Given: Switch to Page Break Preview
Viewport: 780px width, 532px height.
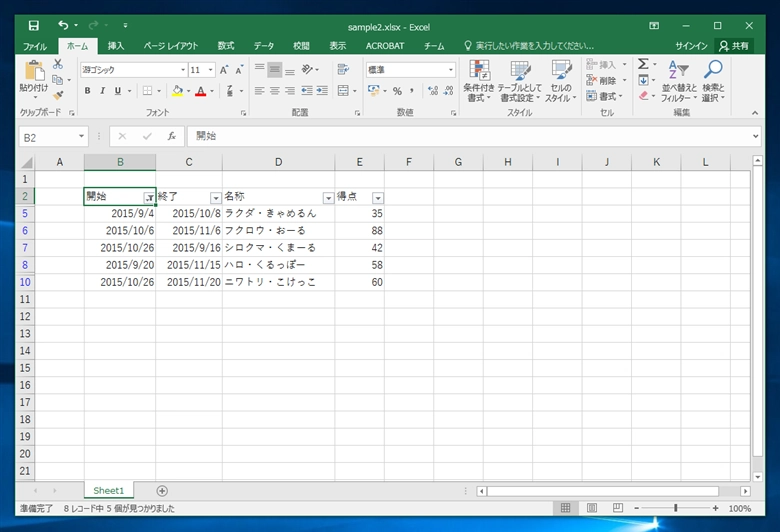Looking at the screenshot, I should click(617, 508).
